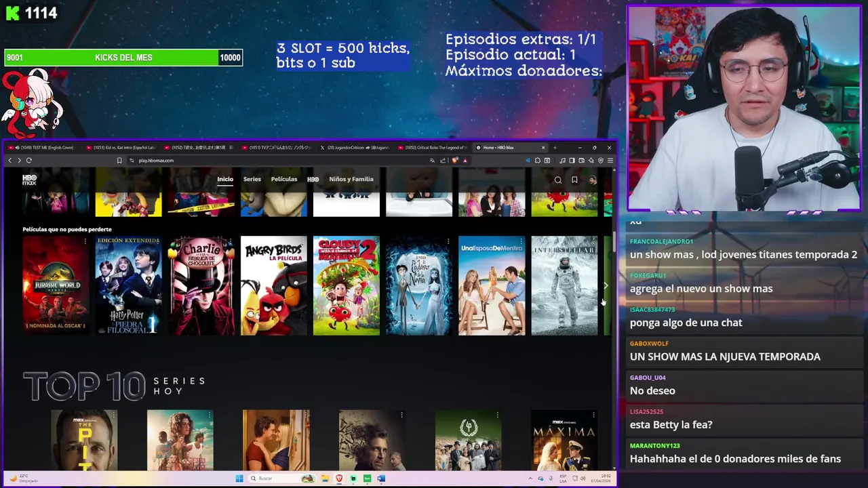868x488 pixels.
Task: Open the Interstellar movie poster
Action: (564, 285)
